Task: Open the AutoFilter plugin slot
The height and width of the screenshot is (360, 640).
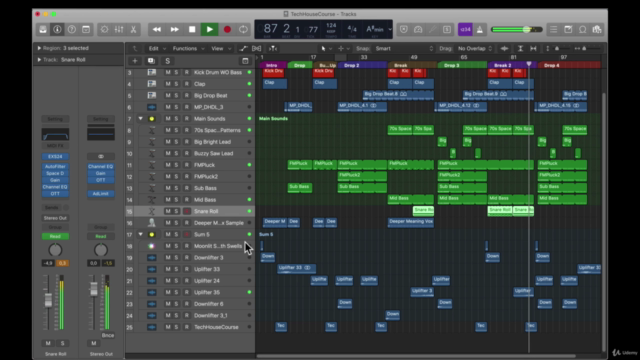Action: click(x=55, y=167)
